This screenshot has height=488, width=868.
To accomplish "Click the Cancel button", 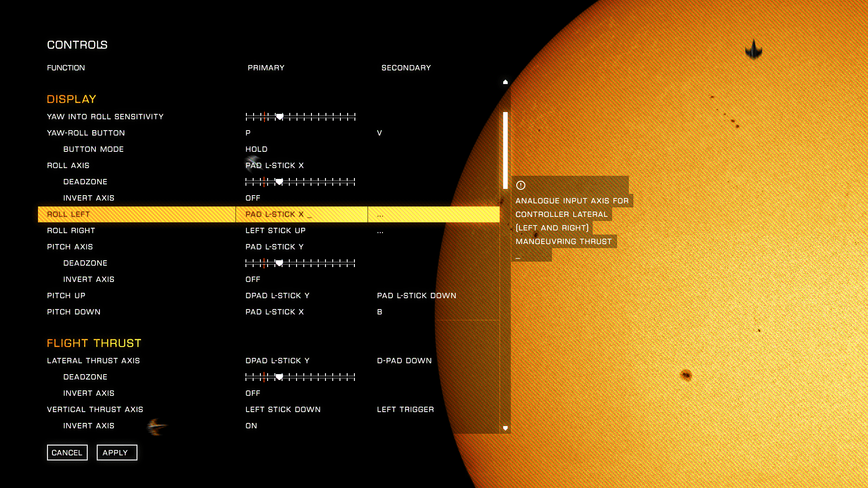I will [67, 452].
